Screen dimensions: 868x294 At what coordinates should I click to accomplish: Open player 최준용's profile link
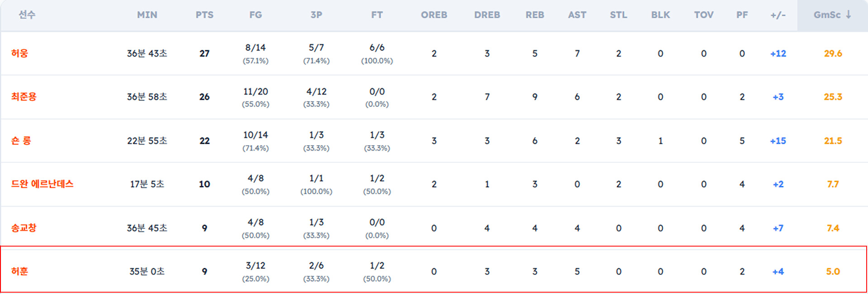coord(24,97)
